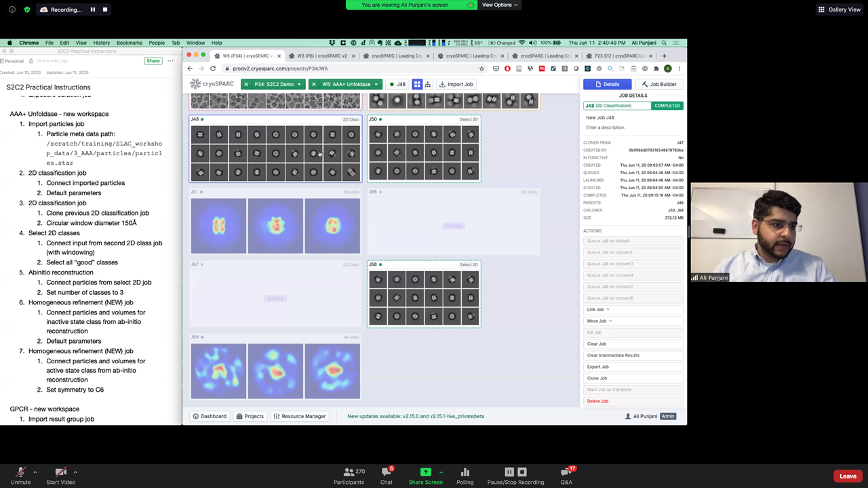Click the Import Job button
The height and width of the screenshot is (488, 868).
[456, 84]
